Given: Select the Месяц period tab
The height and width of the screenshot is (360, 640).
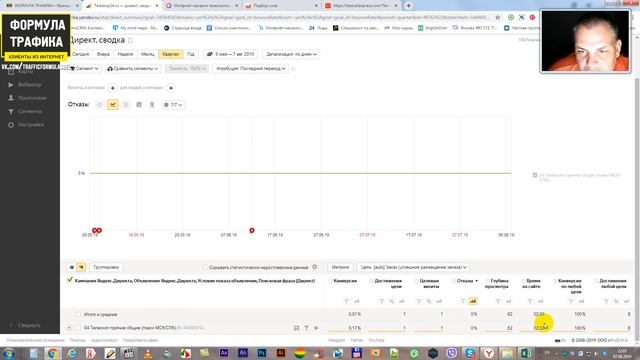Looking at the screenshot, I should tap(148, 54).
